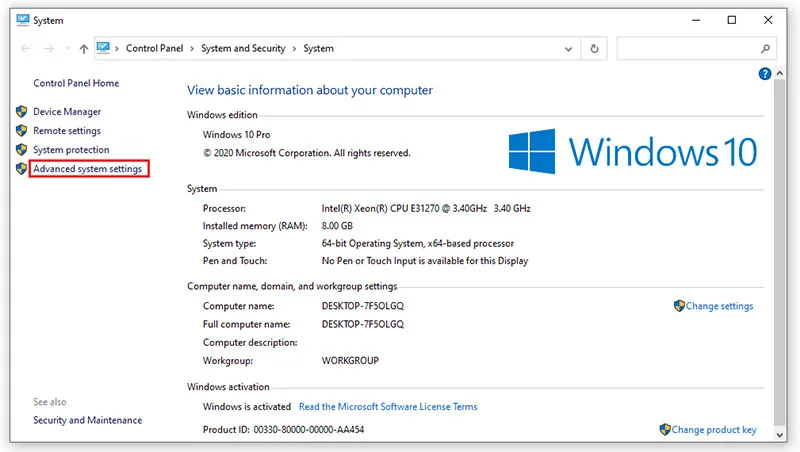Click computer name value DESKTOP-7F5OLGQ
Viewport: 800px width, 452px height.
click(x=362, y=306)
